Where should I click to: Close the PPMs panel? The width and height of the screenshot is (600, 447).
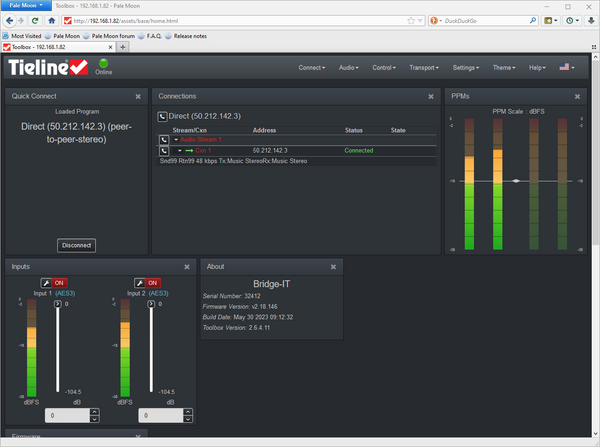pyautogui.click(x=578, y=96)
